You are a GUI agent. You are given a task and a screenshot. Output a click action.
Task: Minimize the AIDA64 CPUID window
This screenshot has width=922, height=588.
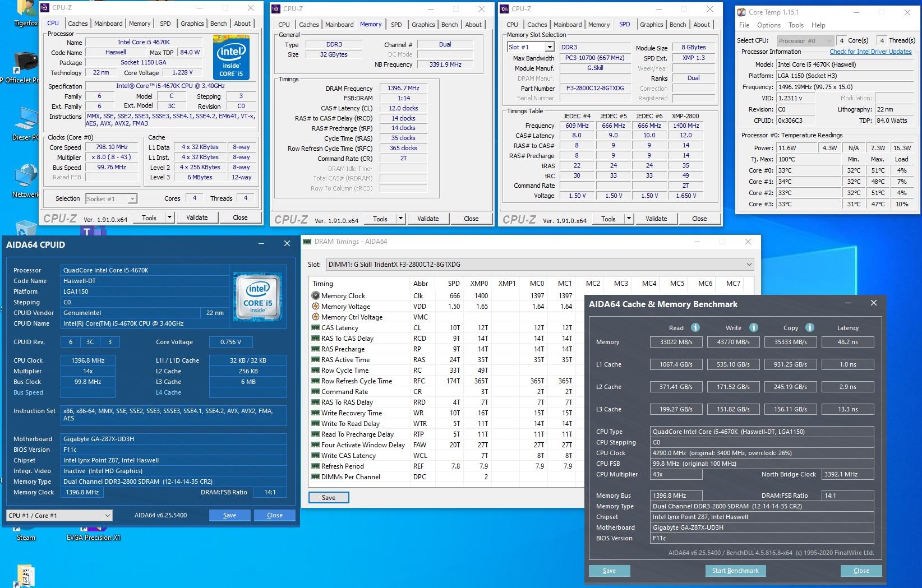[x=261, y=244]
